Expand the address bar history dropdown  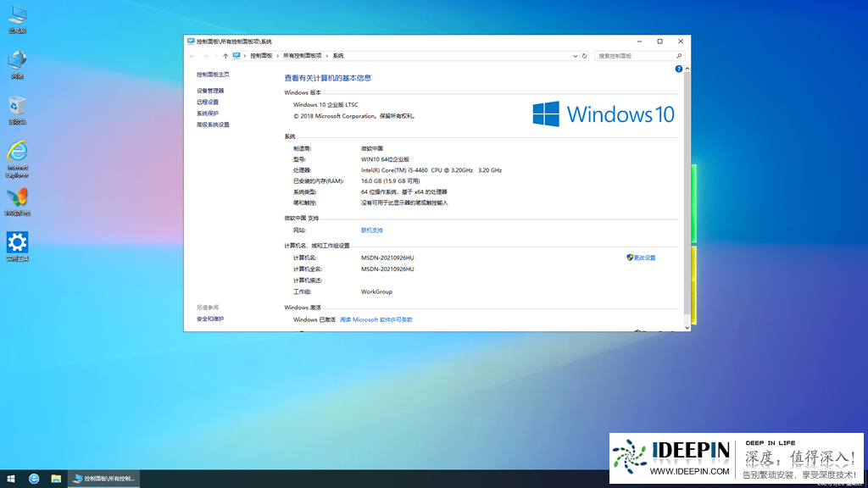[575, 56]
